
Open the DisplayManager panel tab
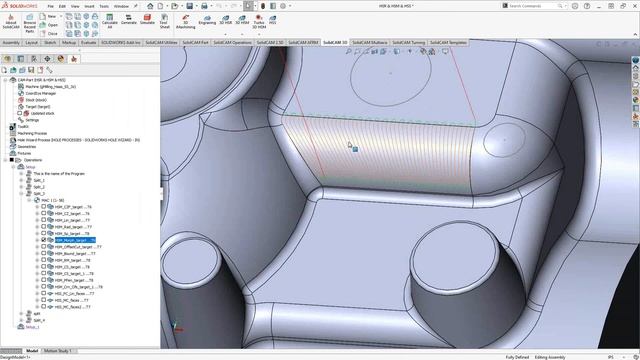tap(61, 59)
